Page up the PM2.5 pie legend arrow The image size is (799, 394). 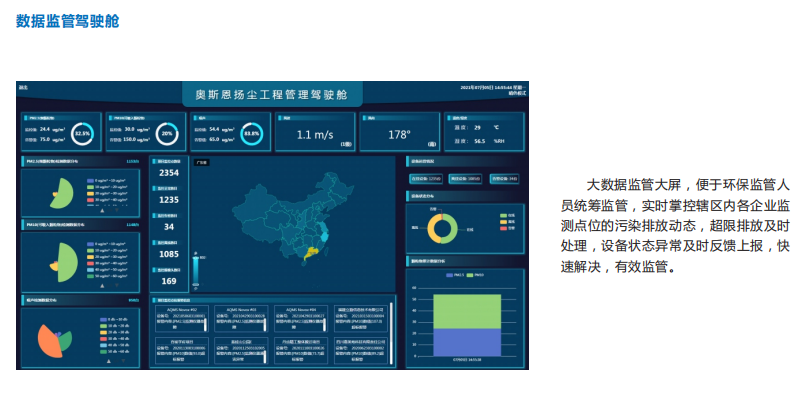click(x=102, y=210)
